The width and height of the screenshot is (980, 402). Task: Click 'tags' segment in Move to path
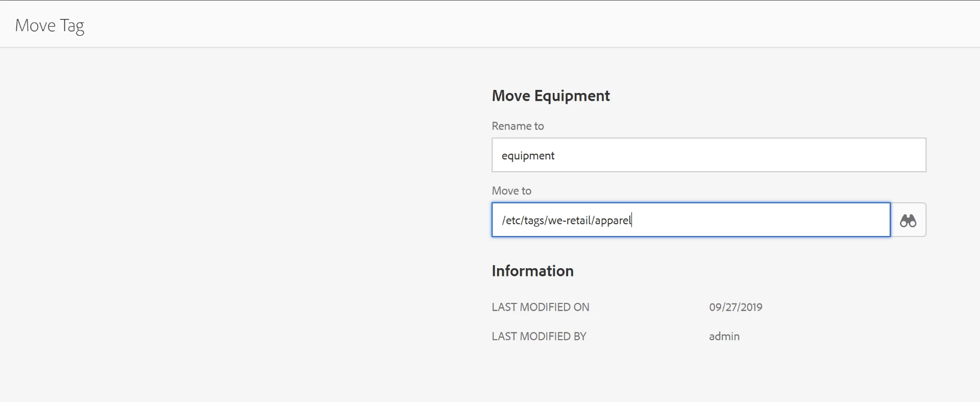pyautogui.click(x=534, y=221)
